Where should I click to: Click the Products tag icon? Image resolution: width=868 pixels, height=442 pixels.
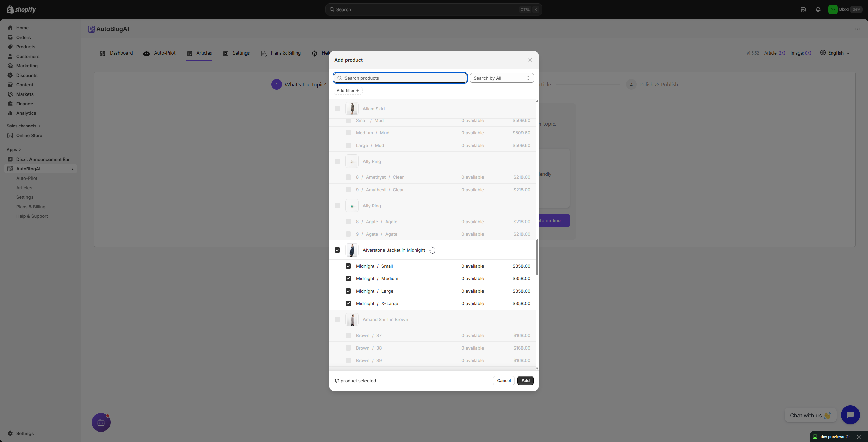[x=10, y=47]
